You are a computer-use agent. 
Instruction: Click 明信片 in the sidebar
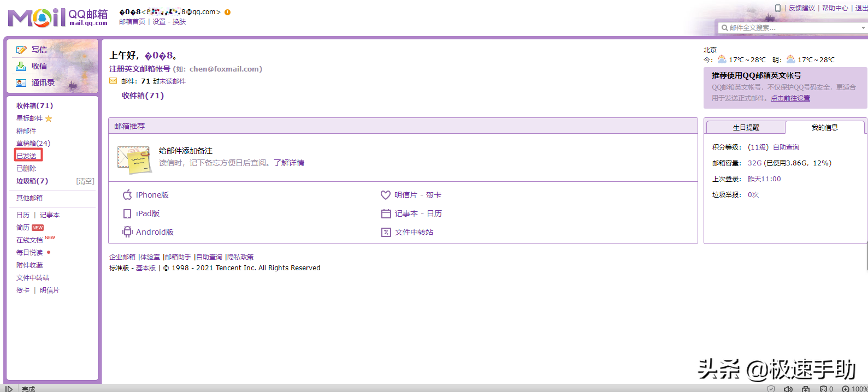pyautogui.click(x=50, y=290)
